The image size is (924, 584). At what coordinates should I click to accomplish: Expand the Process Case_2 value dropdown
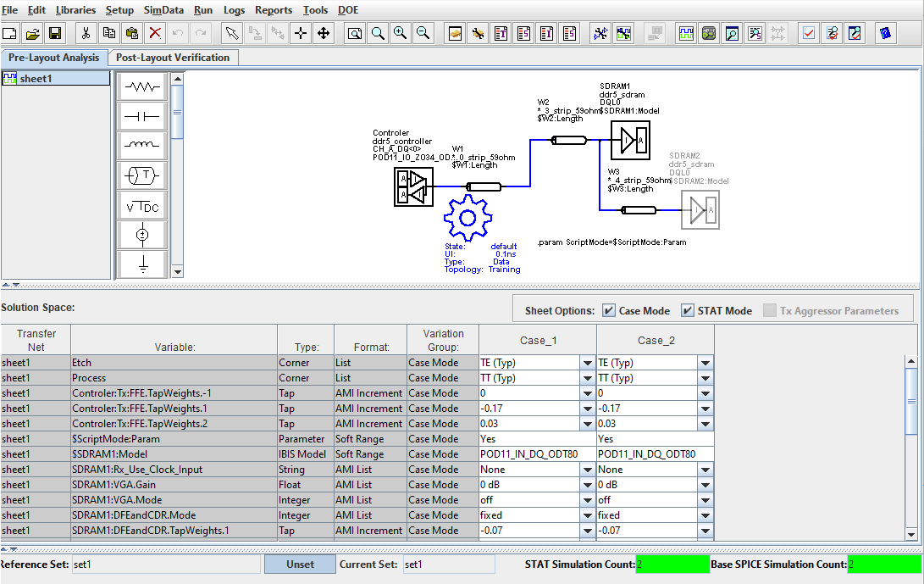pos(705,377)
